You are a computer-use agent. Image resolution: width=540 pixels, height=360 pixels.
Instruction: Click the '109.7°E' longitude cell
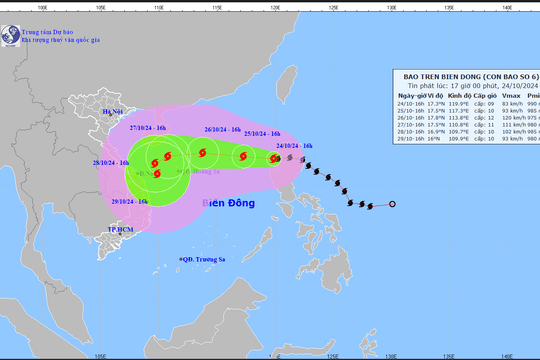tap(458, 132)
